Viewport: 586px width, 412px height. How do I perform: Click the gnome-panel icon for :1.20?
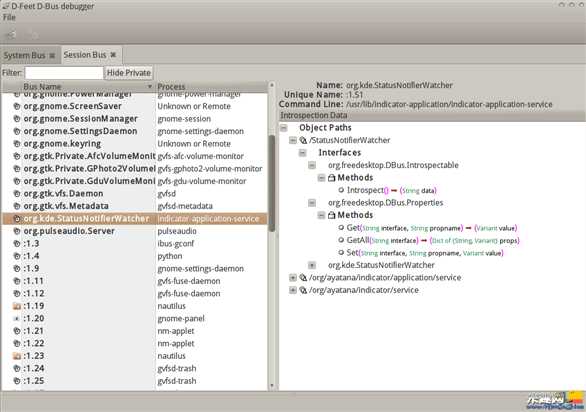click(x=17, y=319)
